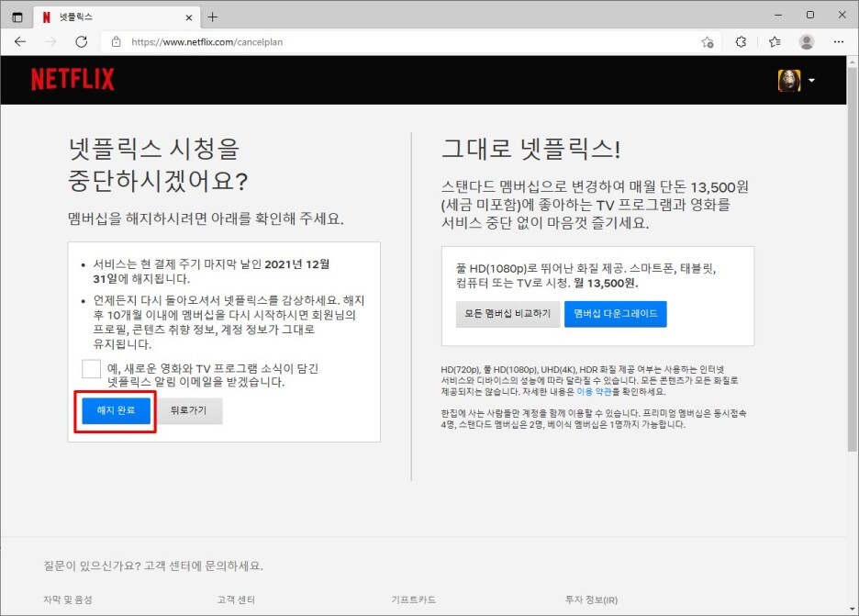
Task: Click the 질문이 있으신가요? 고객 센터에 문의하세요. text
Action: coord(153,566)
